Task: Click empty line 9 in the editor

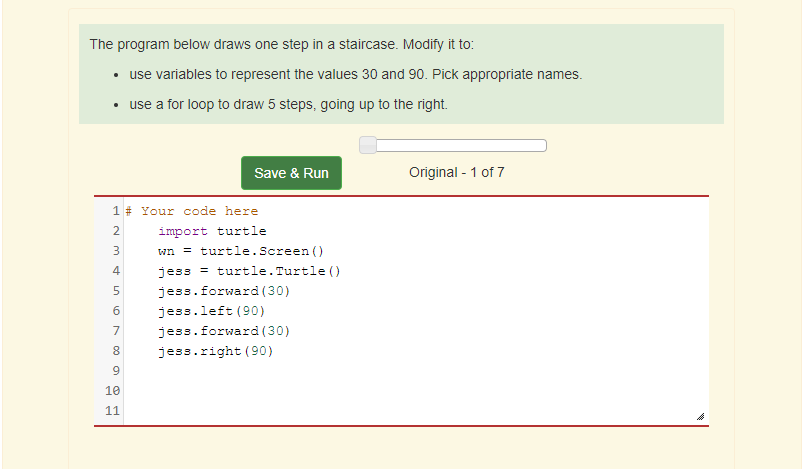Action: coord(416,371)
